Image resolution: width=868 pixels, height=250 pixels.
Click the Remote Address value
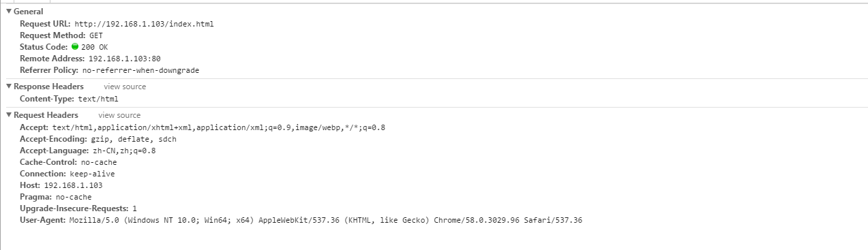point(124,59)
